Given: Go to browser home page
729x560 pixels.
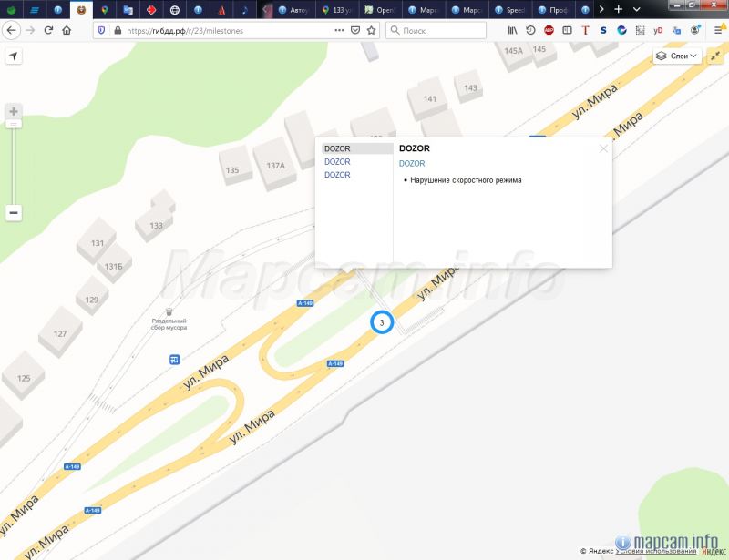Looking at the screenshot, I should click(67, 30).
